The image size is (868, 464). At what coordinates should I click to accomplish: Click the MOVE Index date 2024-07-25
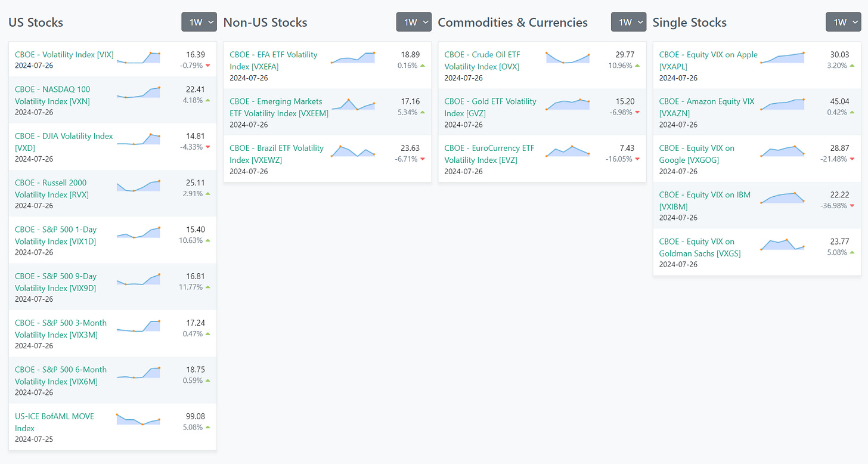click(34, 440)
